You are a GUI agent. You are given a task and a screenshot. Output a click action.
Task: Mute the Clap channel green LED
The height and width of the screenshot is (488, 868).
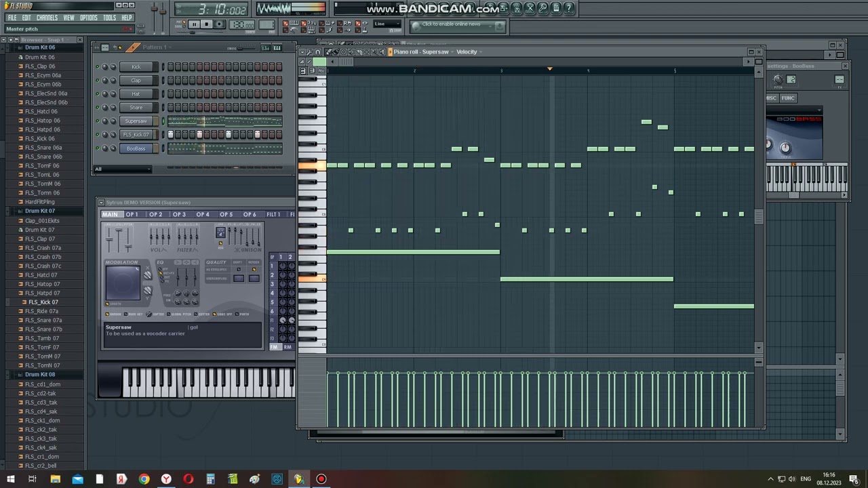tap(98, 80)
